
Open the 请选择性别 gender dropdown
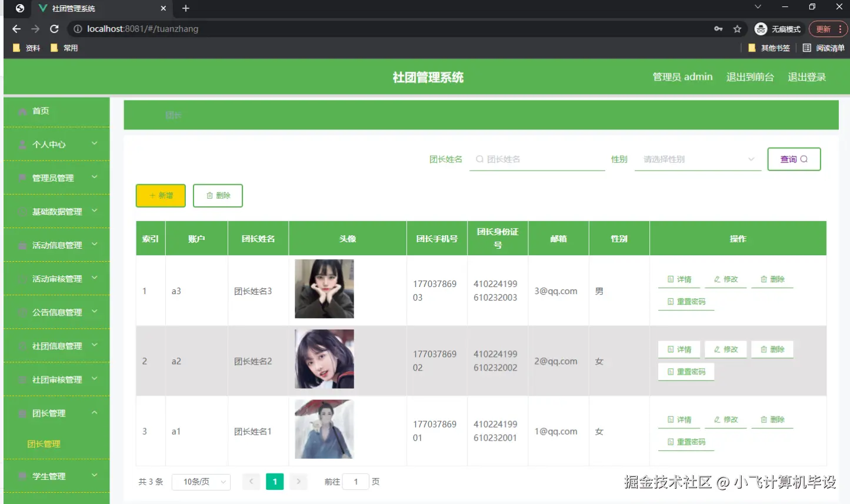click(x=697, y=159)
